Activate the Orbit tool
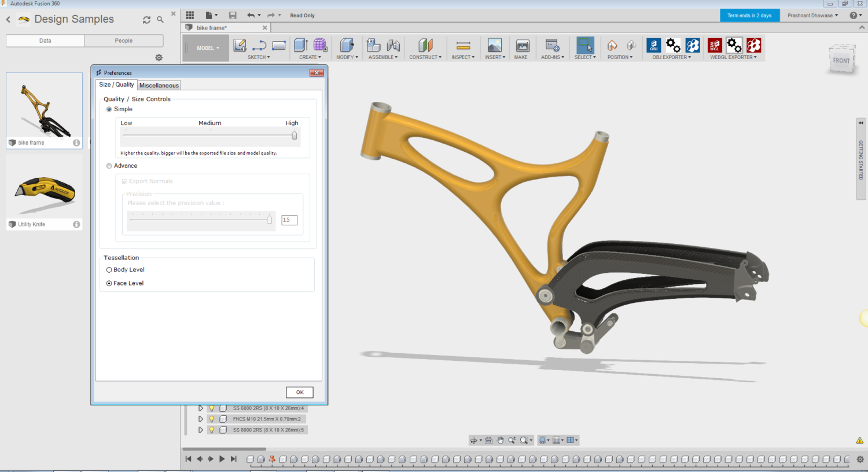Viewport: 868px width, 472px height. point(475,440)
